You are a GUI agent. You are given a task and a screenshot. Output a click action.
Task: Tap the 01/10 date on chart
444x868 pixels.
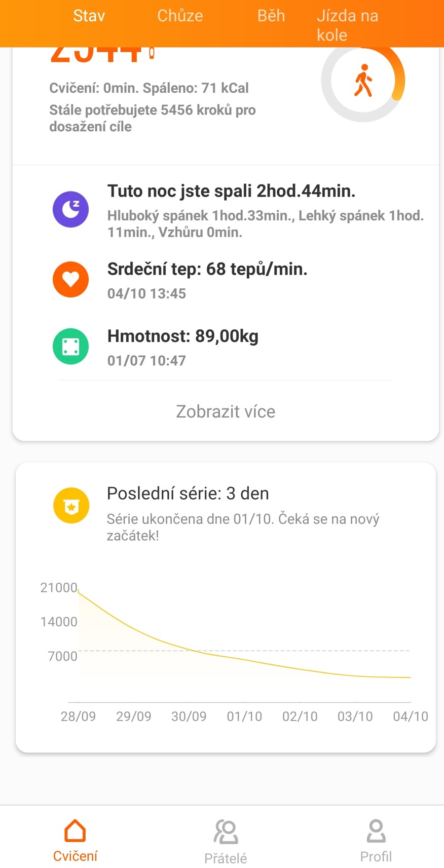point(244,716)
